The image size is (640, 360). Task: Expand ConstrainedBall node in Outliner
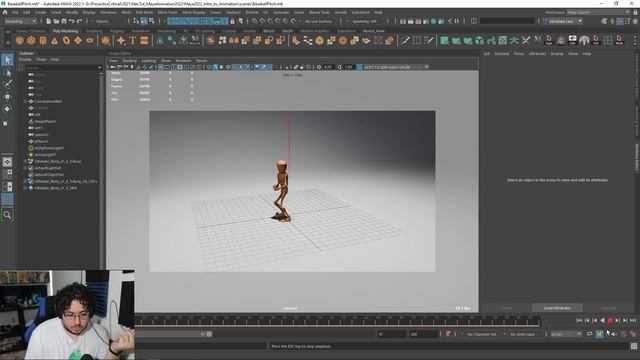tap(25, 101)
